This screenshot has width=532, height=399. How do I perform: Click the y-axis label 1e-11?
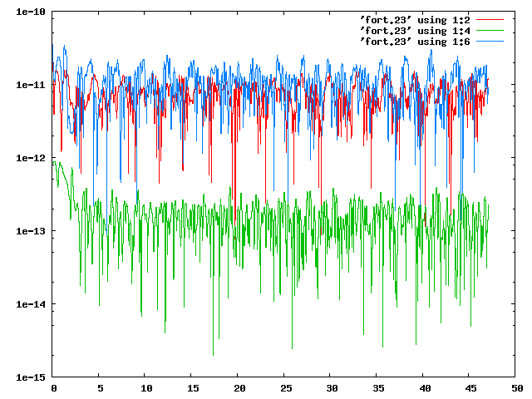pyautogui.click(x=31, y=85)
